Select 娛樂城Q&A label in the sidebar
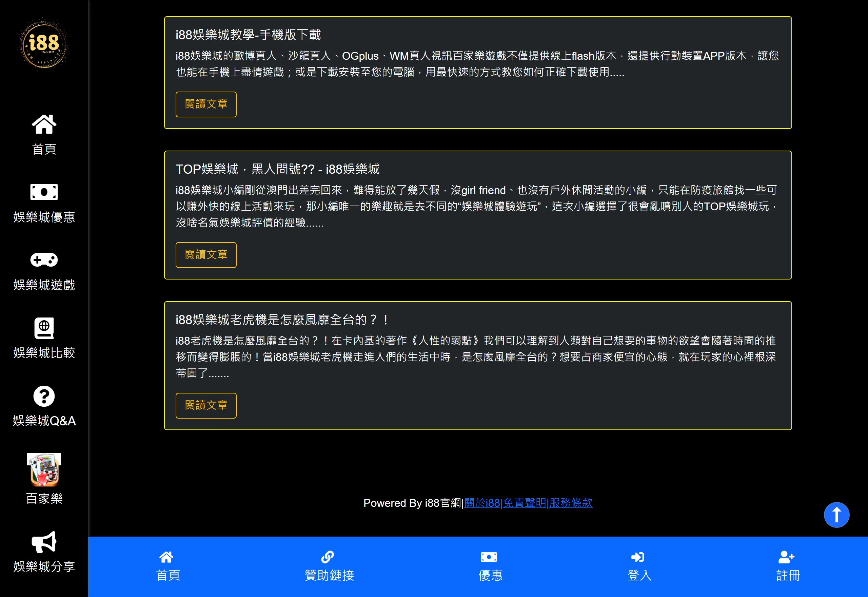 coord(44,421)
